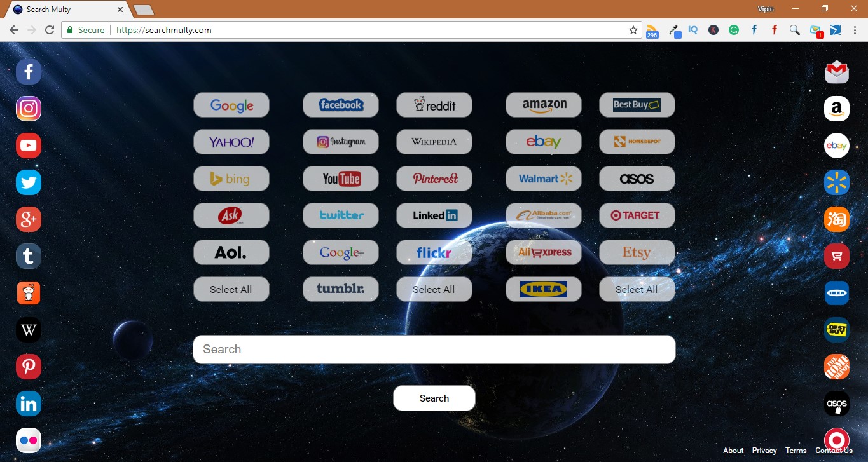Open the Contact Us link
The image size is (868, 462).
[x=834, y=450]
